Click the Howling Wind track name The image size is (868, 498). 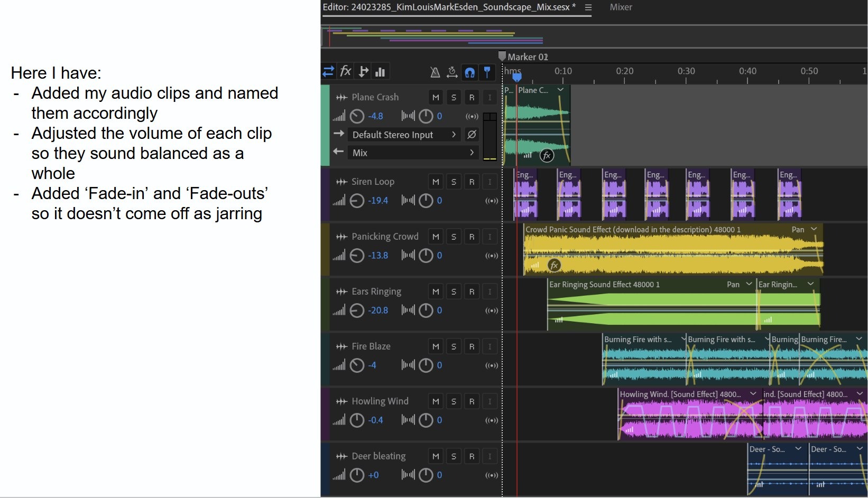(380, 401)
